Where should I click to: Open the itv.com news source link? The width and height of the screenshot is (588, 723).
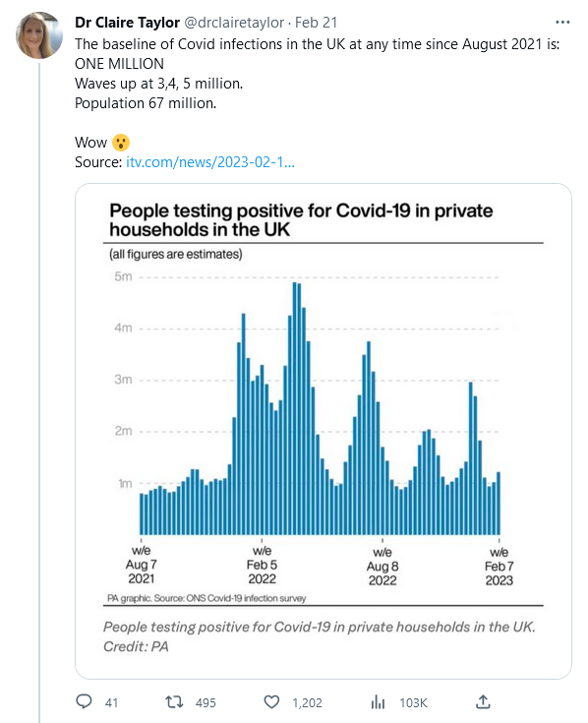pyautogui.click(x=210, y=162)
